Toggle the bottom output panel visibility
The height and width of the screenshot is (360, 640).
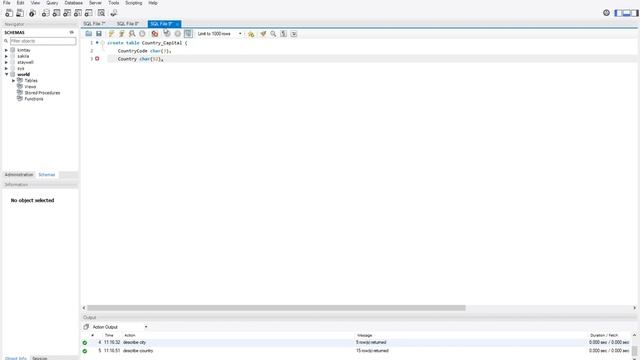(x=627, y=13)
